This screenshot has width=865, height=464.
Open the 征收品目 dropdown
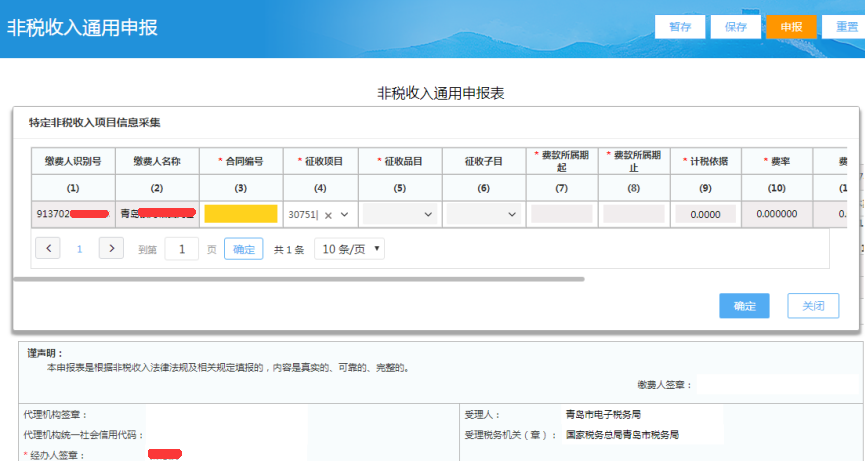[x=400, y=214]
